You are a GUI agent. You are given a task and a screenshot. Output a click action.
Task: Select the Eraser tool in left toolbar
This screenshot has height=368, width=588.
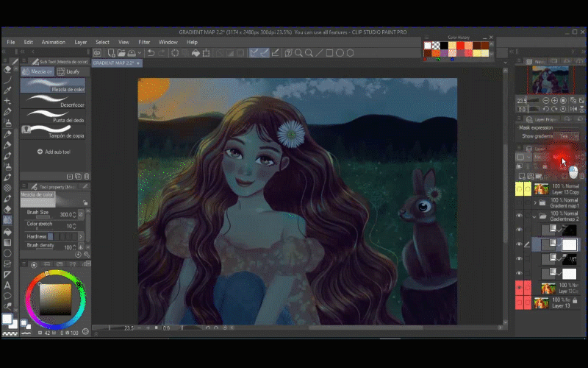(7, 209)
